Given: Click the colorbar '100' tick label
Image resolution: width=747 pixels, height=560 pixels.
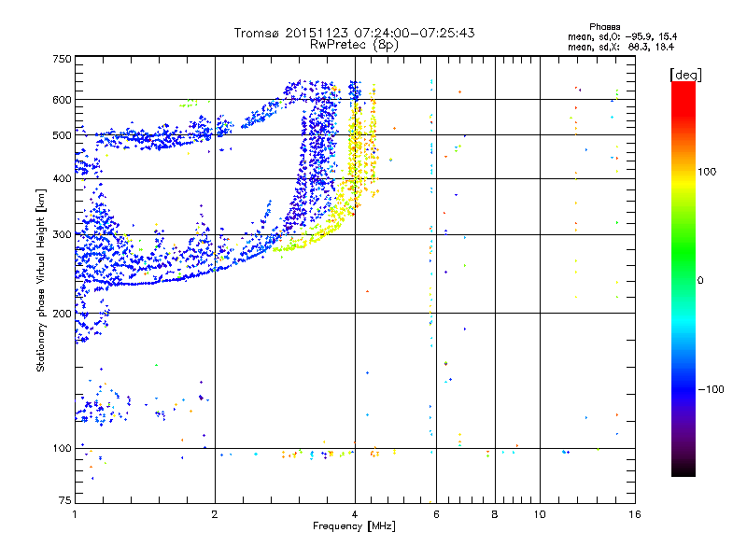Looking at the screenshot, I should [x=707, y=172].
